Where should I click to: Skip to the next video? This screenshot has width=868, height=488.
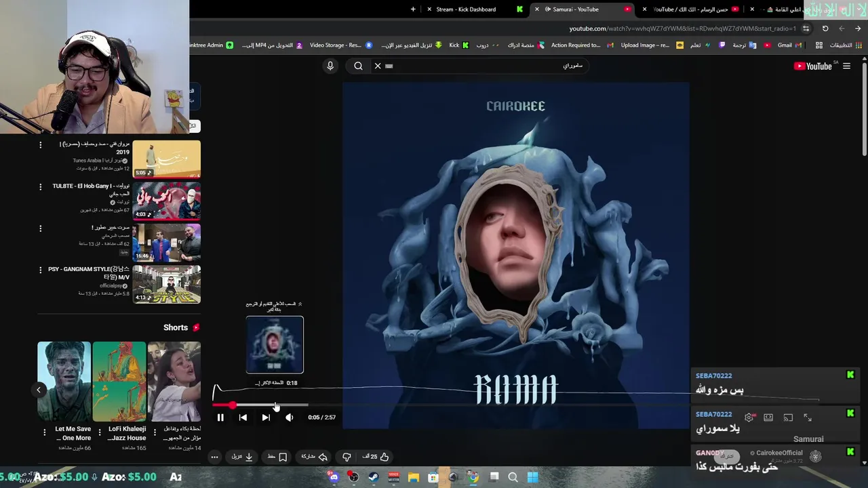[266, 418]
